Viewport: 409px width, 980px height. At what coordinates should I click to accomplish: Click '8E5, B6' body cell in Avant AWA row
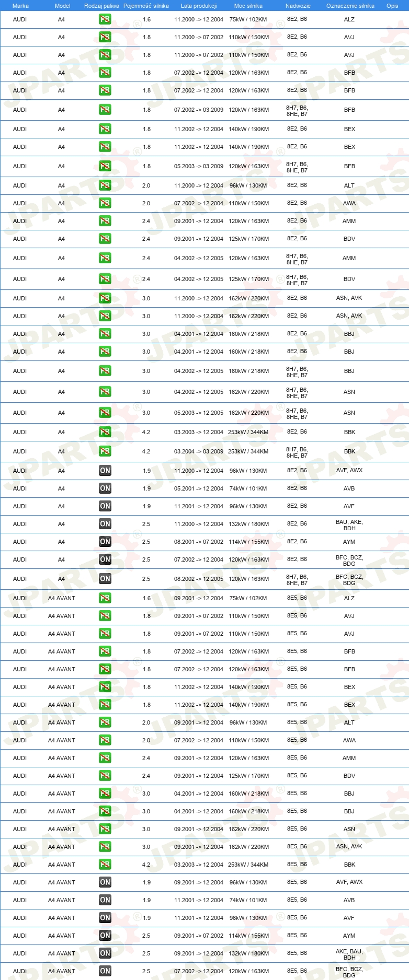297,740
